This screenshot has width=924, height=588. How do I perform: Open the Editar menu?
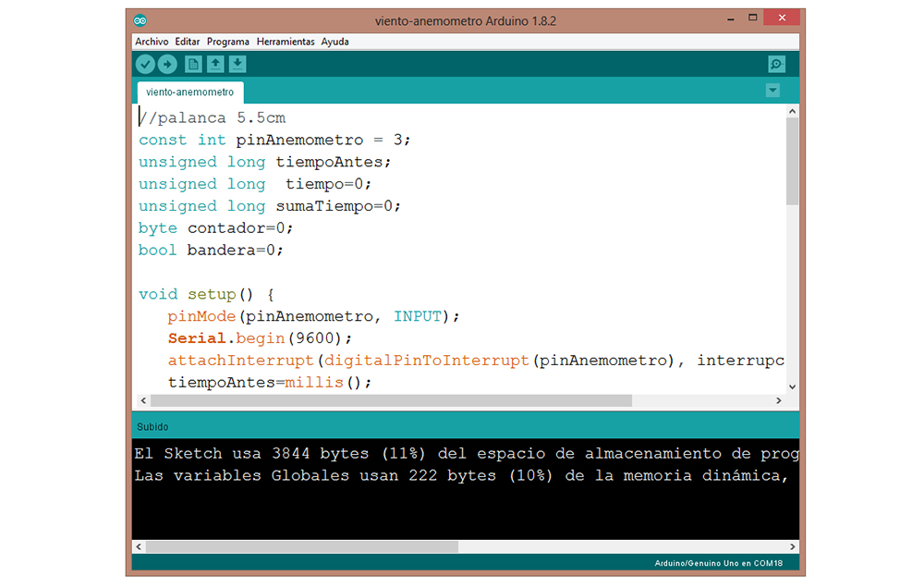(188, 42)
